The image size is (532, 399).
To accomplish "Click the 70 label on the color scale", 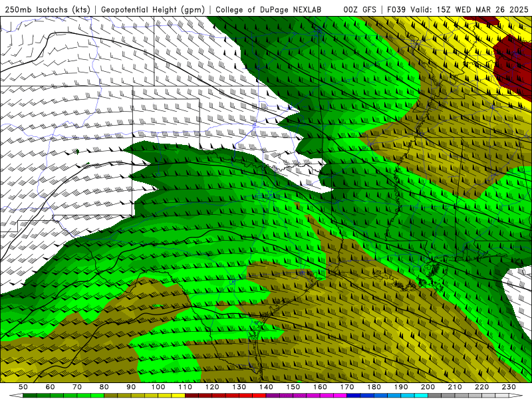I will pyautogui.click(x=77, y=387).
